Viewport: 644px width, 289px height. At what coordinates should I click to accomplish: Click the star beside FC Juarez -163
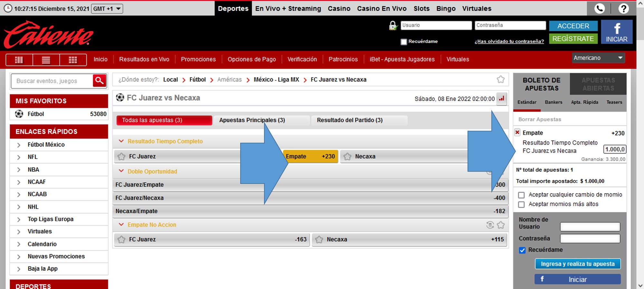pos(121,239)
